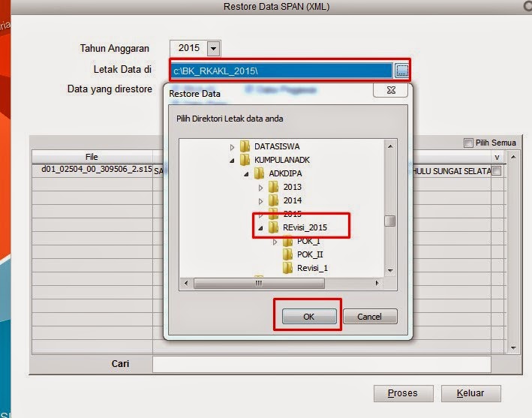532x418 pixels.
Task: Click the browse button beside Letak Data di
Action: click(401, 71)
